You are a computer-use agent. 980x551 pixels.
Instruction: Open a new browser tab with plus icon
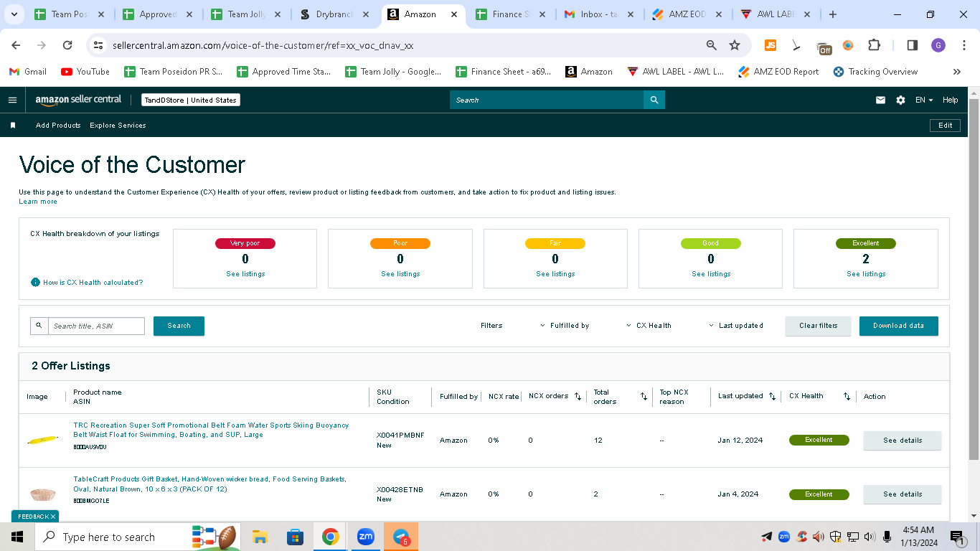(x=832, y=14)
